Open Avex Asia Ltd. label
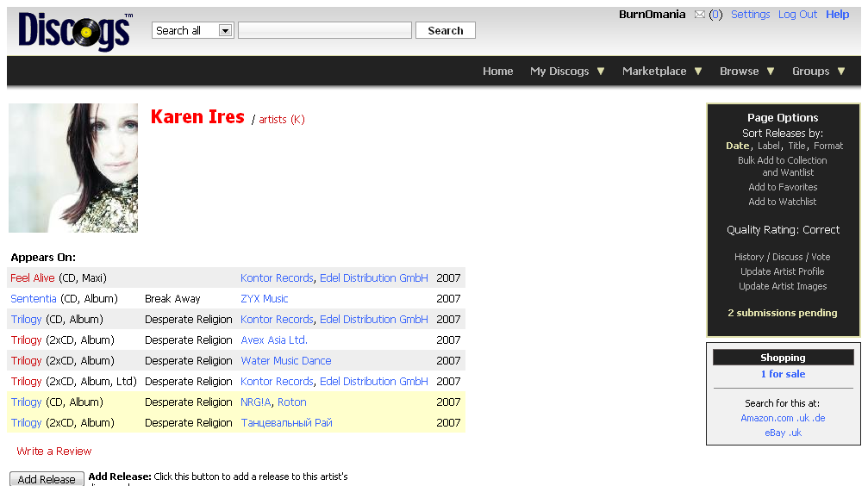This screenshot has width=868, height=486. 274,340
